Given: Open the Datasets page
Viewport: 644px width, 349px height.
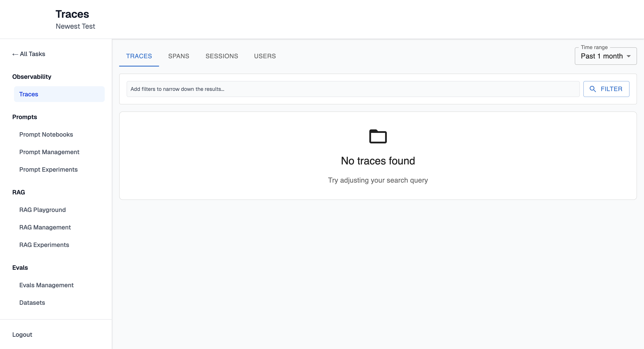Looking at the screenshot, I should [x=32, y=303].
